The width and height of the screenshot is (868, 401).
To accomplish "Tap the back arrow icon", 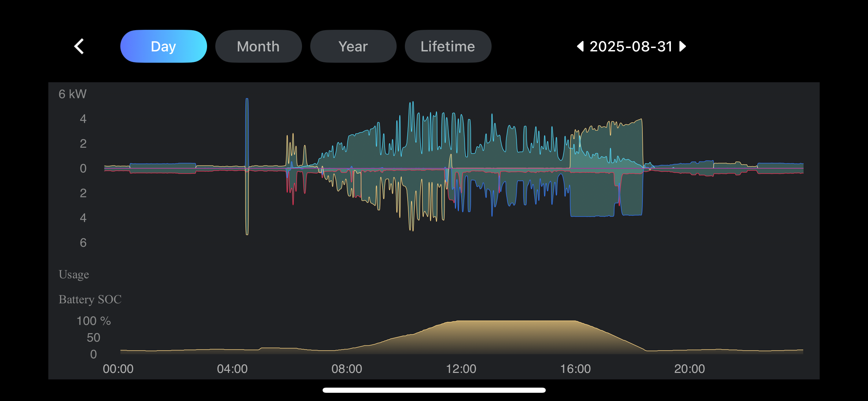I will 79,46.
